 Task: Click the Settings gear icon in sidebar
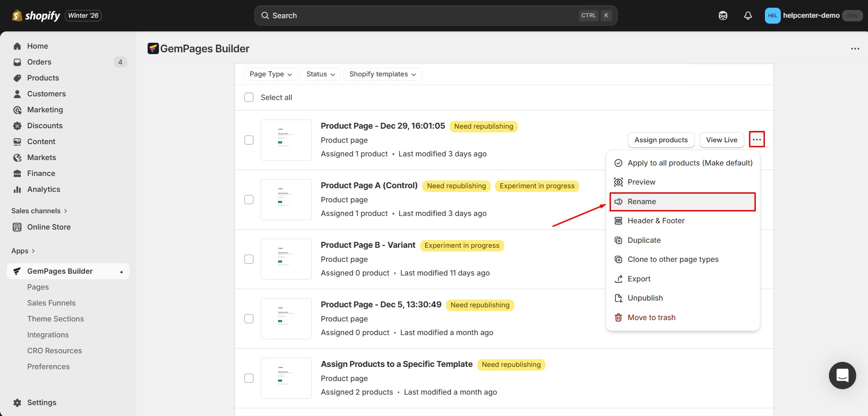tap(17, 402)
